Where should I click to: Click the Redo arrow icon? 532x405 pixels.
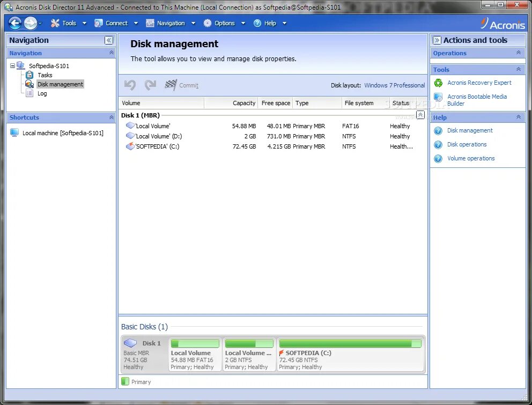[150, 85]
